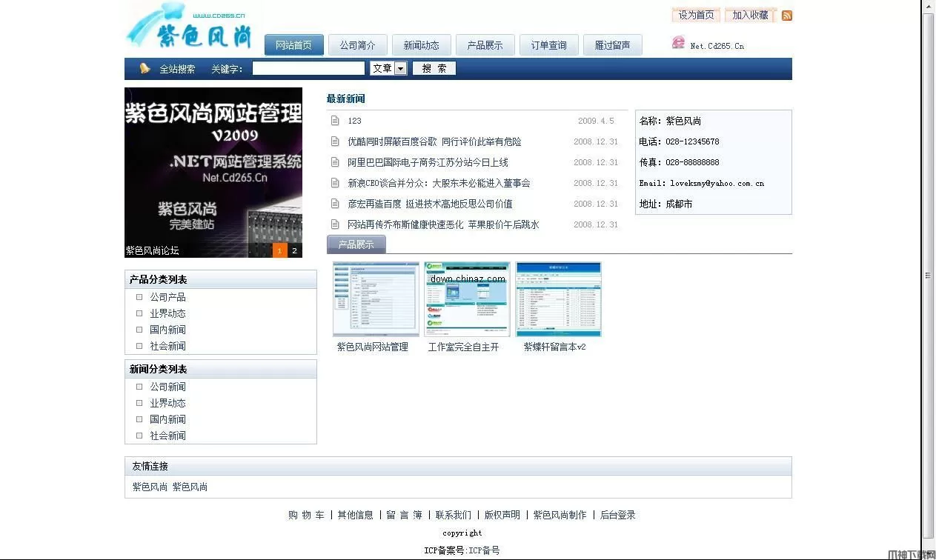The height and width of the screenshot is (560, 936).
Task: Check the box beside 业界动态 under 产品分类列表
Action: (139, 313)
